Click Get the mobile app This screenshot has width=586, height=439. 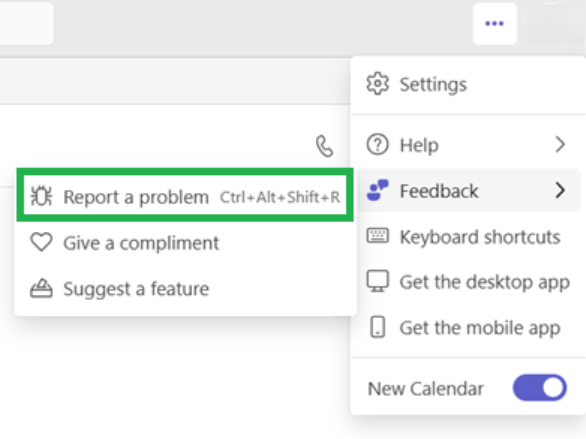[468, 328]
